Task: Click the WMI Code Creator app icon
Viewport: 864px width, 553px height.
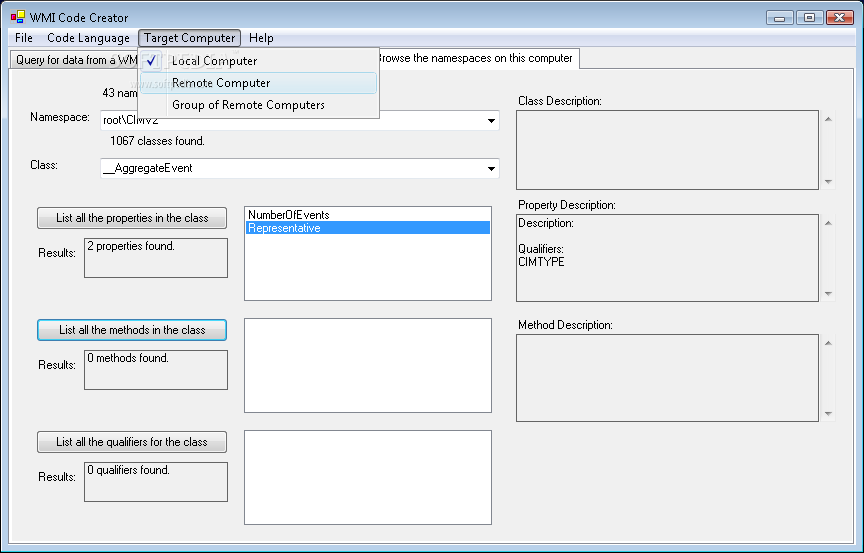Action: [x=18, y=17]
